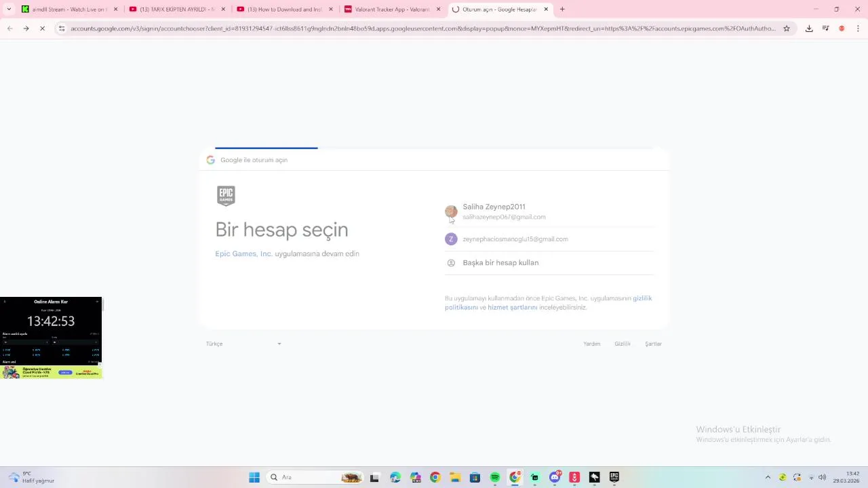Switch to Valorant Tracker App tab
Viewport: 868px width, 488px height.
click(393, 9)
